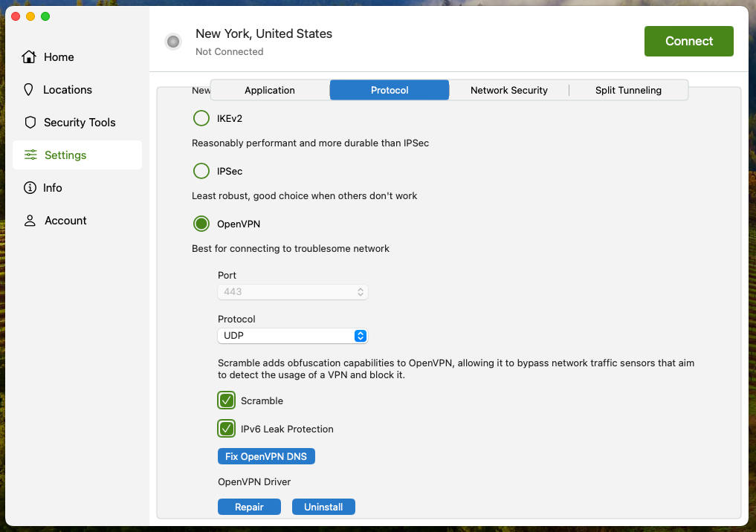
Task: Open the Split Tunneling tab
Action: point(628,90)
